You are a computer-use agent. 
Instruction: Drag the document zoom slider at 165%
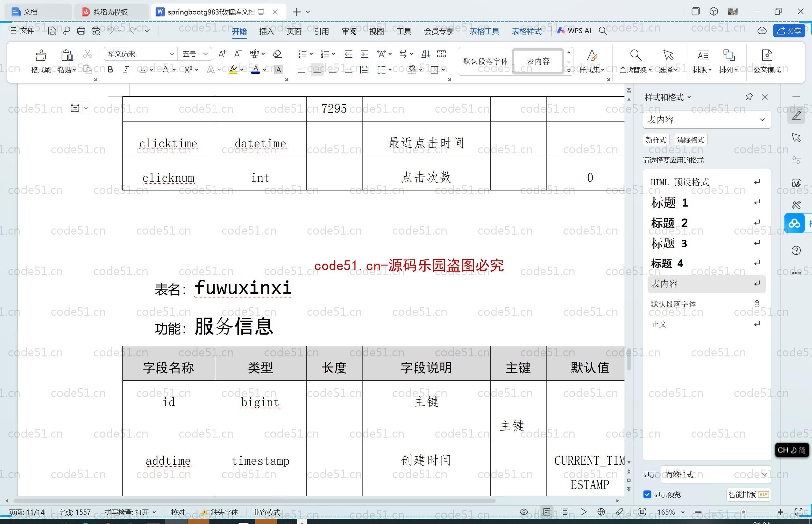(x=742, y=510)
